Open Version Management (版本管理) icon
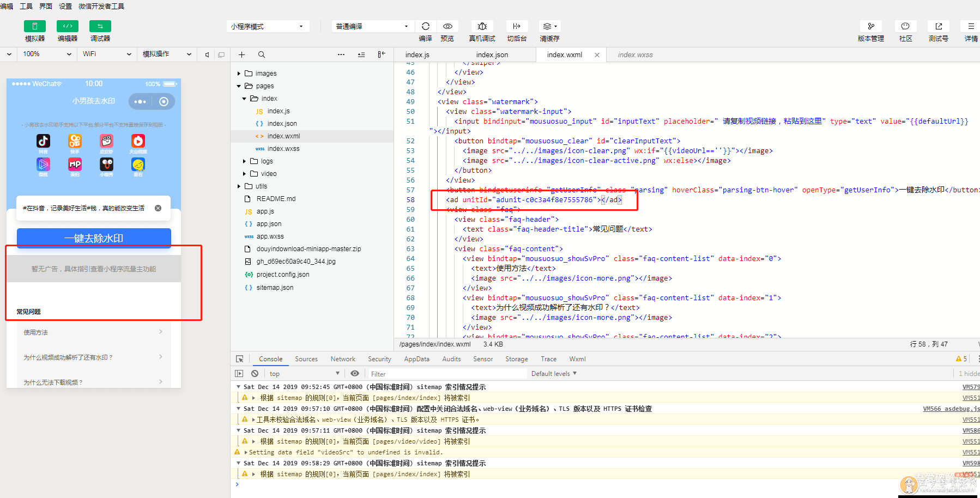Image resolution: width=980 pixels, height=498 pixels. tap(871, 26)
